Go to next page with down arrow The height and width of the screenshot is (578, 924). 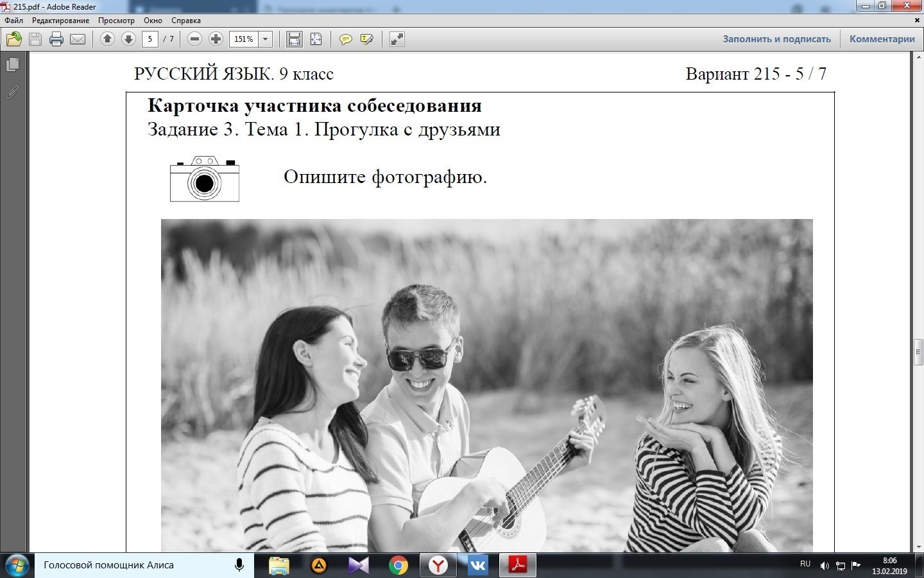pos(128,39)
